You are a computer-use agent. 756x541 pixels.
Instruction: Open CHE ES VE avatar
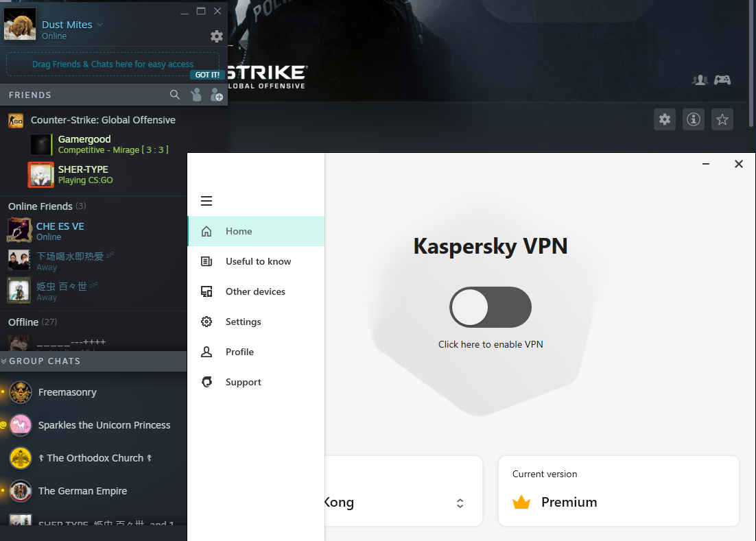click(x=19, y=230)
